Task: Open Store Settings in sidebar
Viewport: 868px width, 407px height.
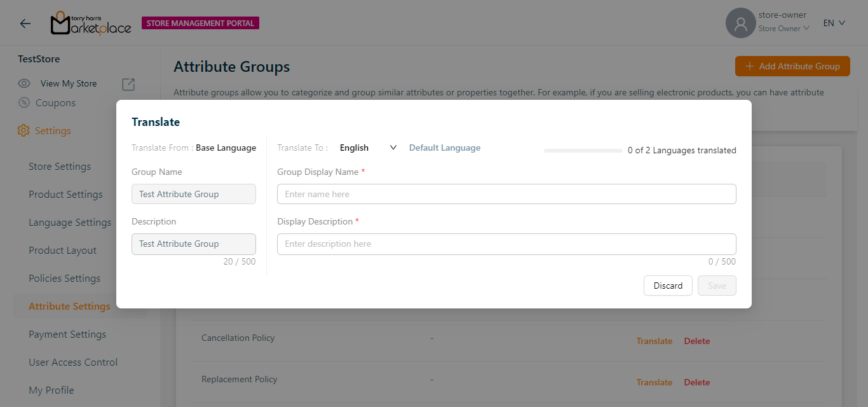Action: 60,167
